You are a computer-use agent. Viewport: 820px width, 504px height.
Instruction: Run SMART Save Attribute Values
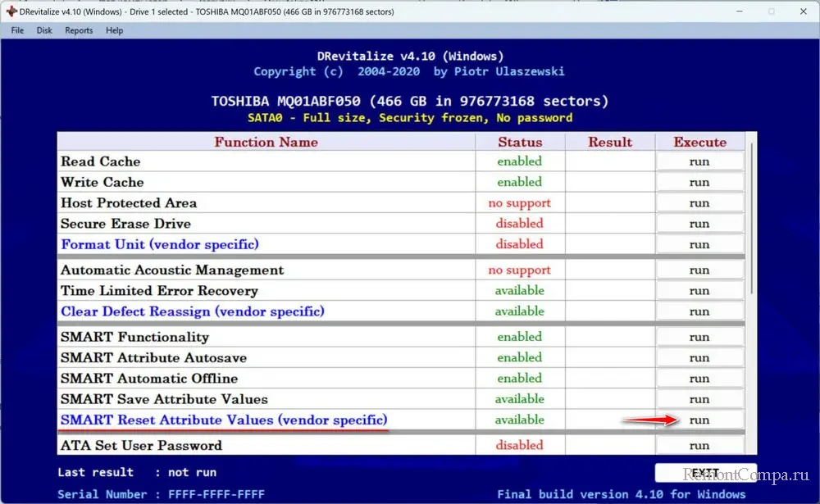click(x=699, y=399)
